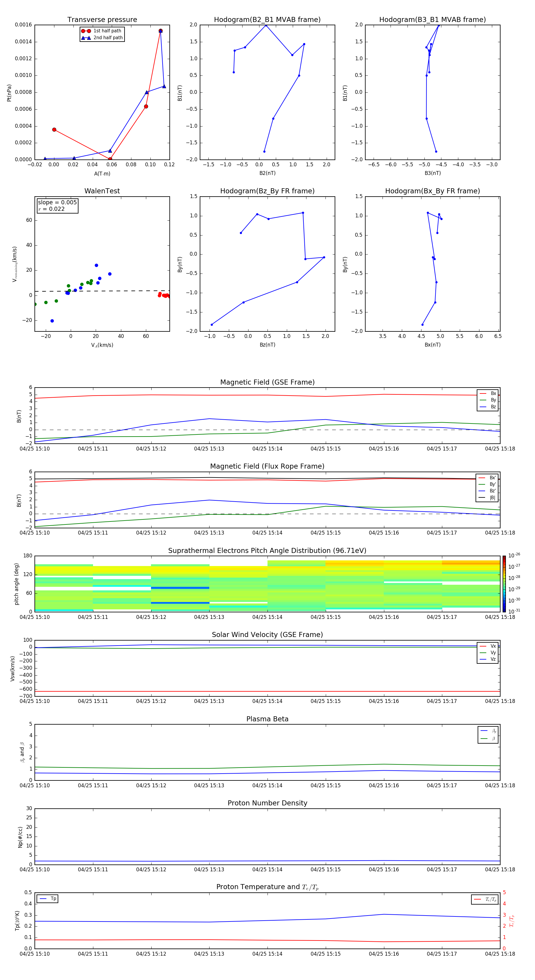
Task: Click the 'By' legend entry in GSE plot
Action: point(488,400)
